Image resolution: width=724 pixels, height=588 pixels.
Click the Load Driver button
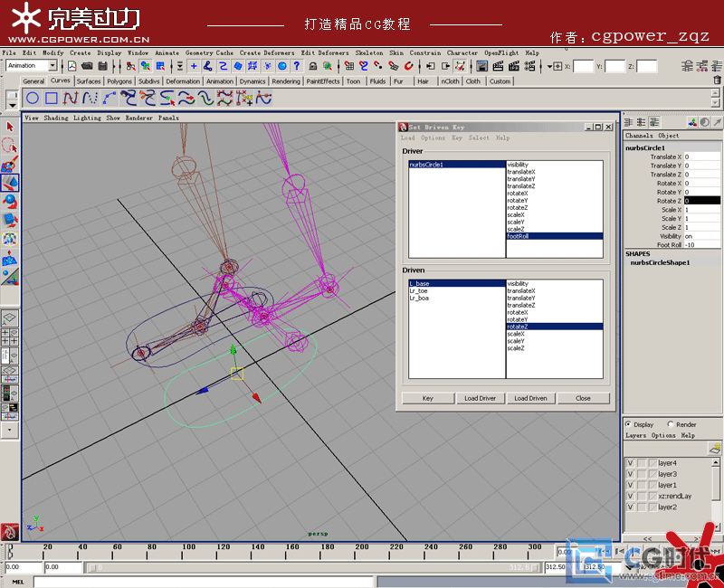(480, 398)
